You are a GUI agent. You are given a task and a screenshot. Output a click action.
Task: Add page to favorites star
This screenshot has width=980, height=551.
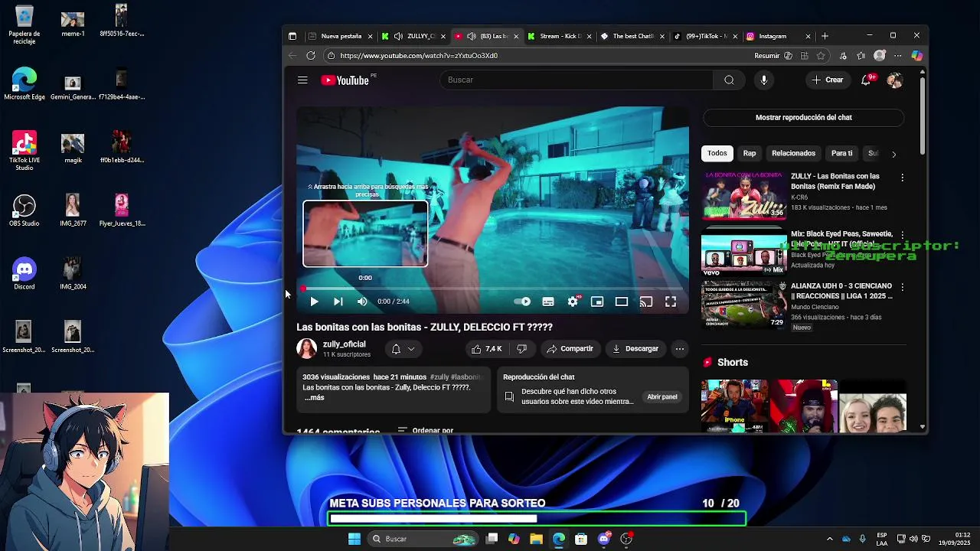point(821,55)
